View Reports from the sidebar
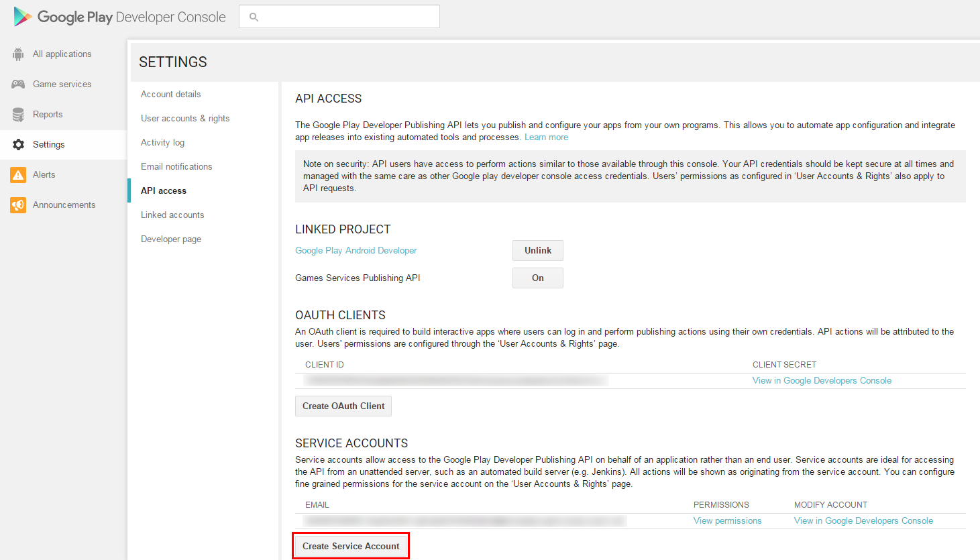 pos(48,114)
